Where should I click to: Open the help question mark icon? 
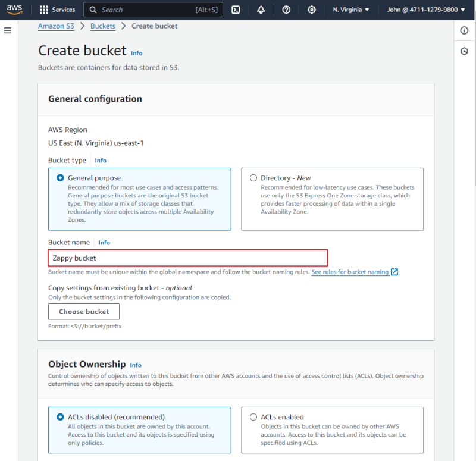point(286,10)
